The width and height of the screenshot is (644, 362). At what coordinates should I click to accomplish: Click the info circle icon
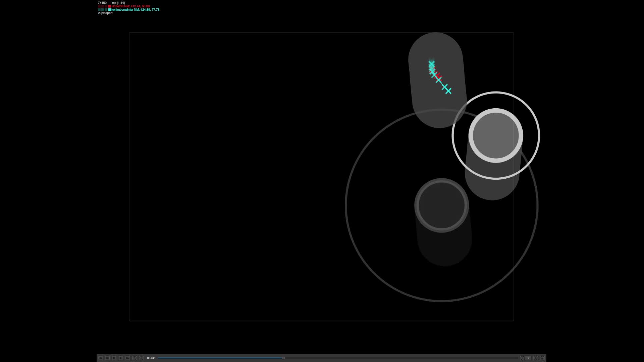point(523,358)
